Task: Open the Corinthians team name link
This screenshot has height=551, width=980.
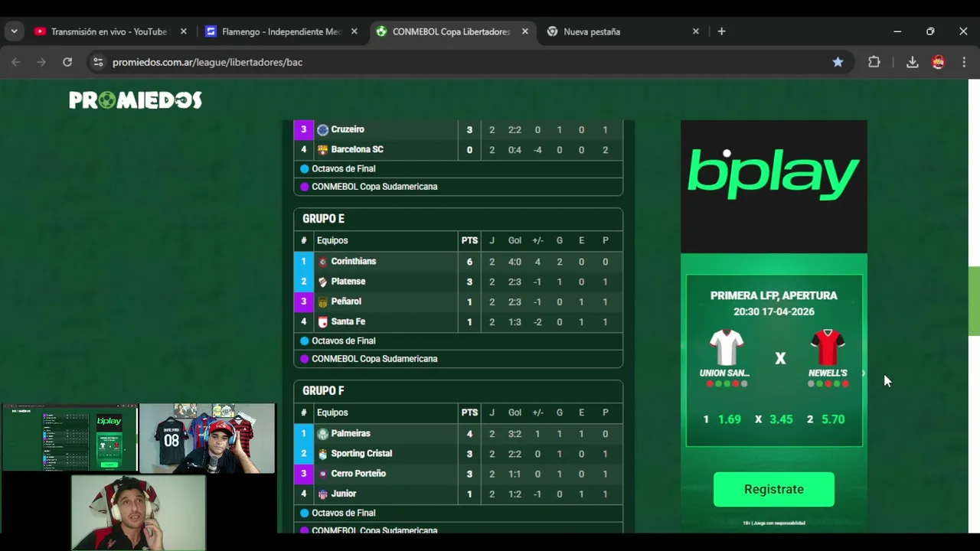Action: point(353,262)
